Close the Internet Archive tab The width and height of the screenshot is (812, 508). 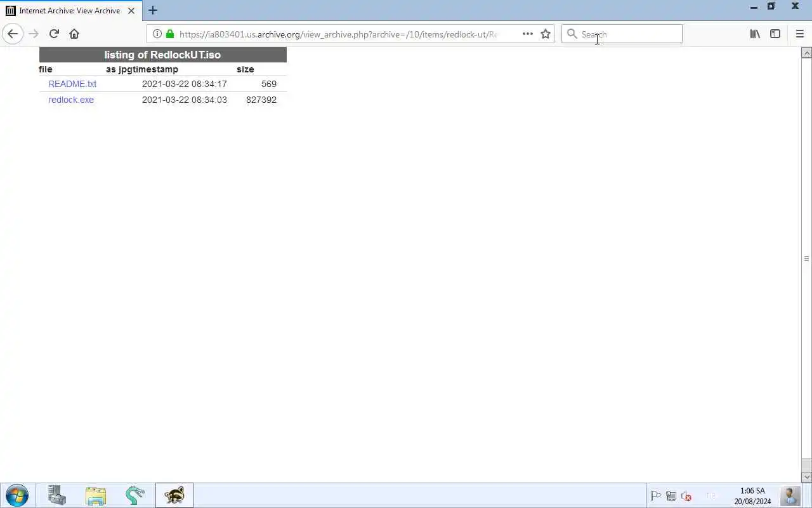point(131,10)
